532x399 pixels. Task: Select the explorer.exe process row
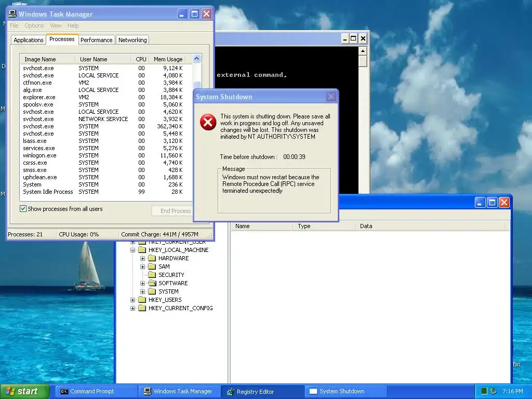coord(106,97)
